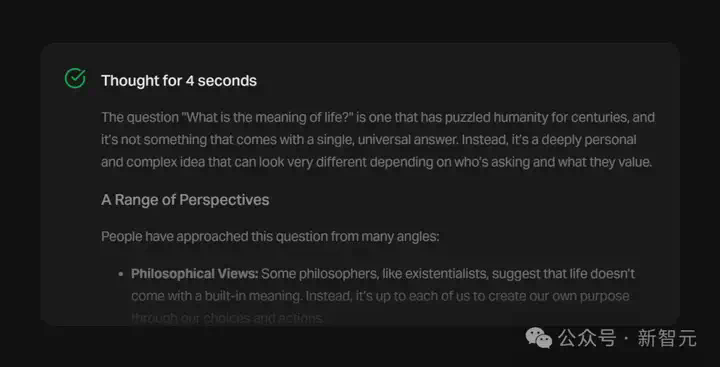Select the bold "Philosophical Views:" label
Viewport: 720px width, 367px height.
click(x=195, y=274)
